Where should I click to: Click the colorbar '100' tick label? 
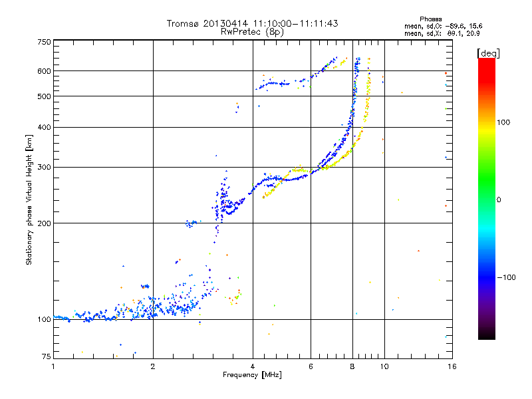coord(503,122)
